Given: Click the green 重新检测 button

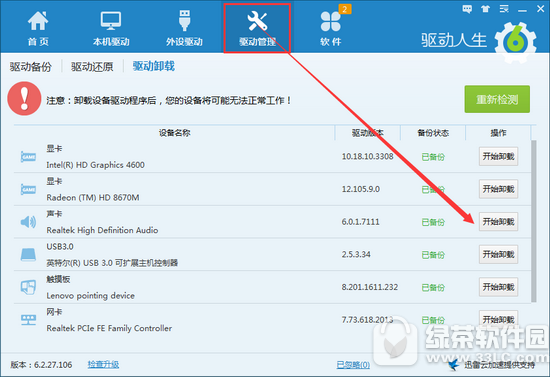Looking at the screenshot, I should click(497, 99).
